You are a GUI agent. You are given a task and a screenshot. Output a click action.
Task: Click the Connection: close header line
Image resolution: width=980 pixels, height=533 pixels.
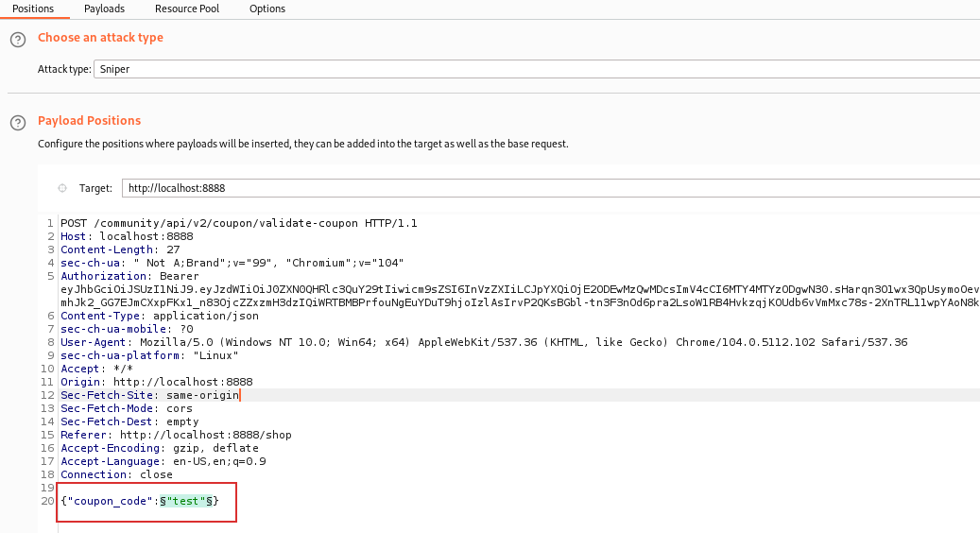pos(116,474)
